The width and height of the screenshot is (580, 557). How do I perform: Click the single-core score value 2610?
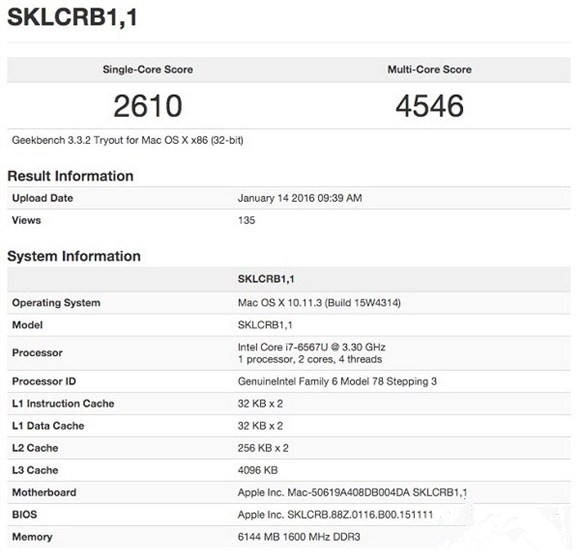148,106
